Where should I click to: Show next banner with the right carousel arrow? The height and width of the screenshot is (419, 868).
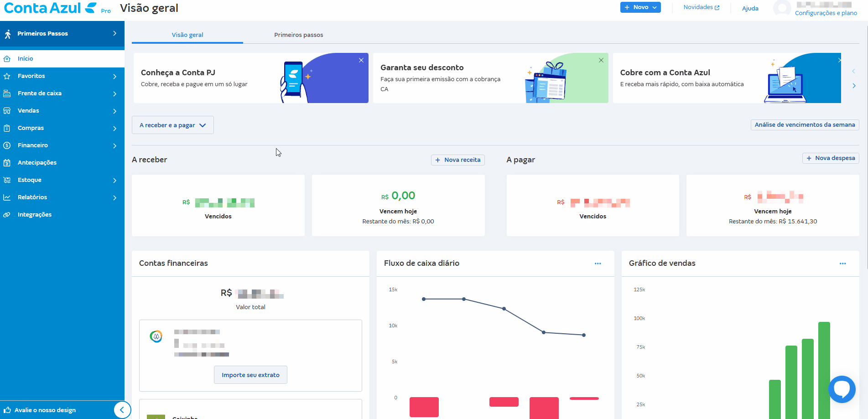click(x=854, y=86)
